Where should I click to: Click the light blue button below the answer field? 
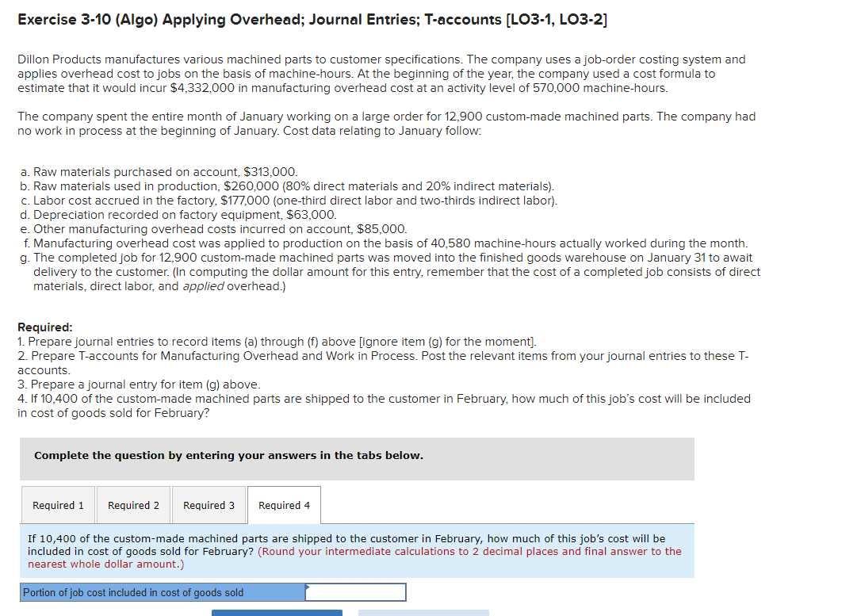(x=423, y=613)
